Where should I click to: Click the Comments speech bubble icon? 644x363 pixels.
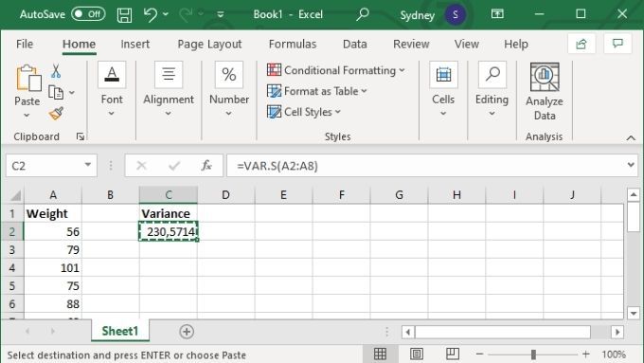click(617, 44)
